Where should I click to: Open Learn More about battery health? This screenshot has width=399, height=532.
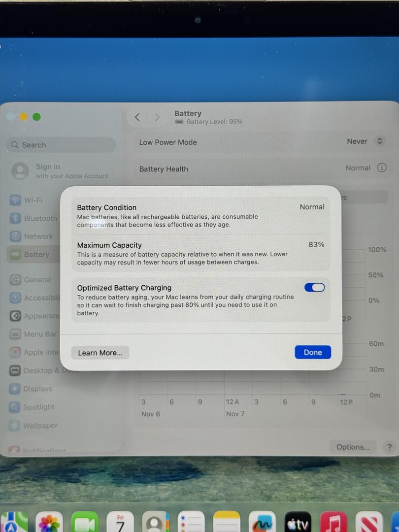pos(100,353)
